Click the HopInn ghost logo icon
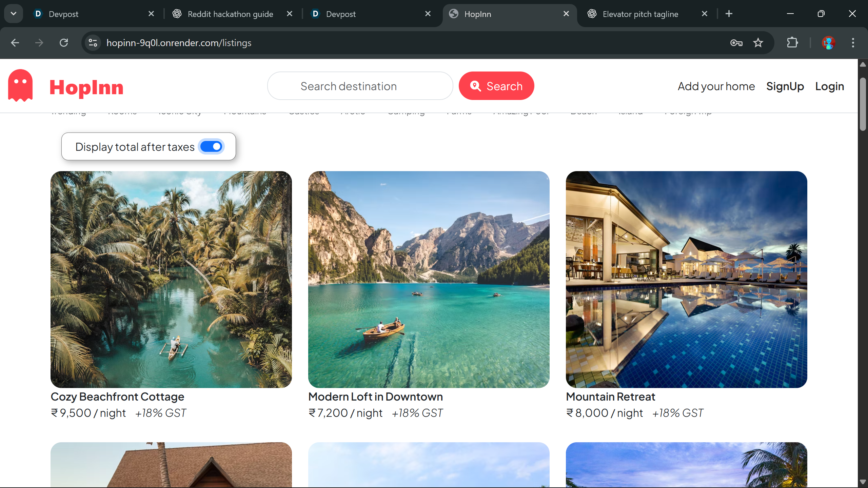Image resolution: width=868 pixels, height=488 pixels. pos(20,85)
